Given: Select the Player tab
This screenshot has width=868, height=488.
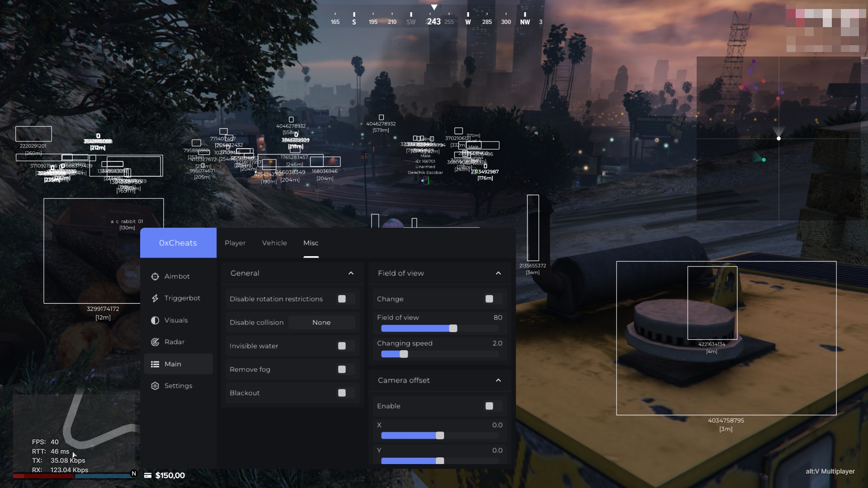Looking at the screenshot, I should [235, 243].
